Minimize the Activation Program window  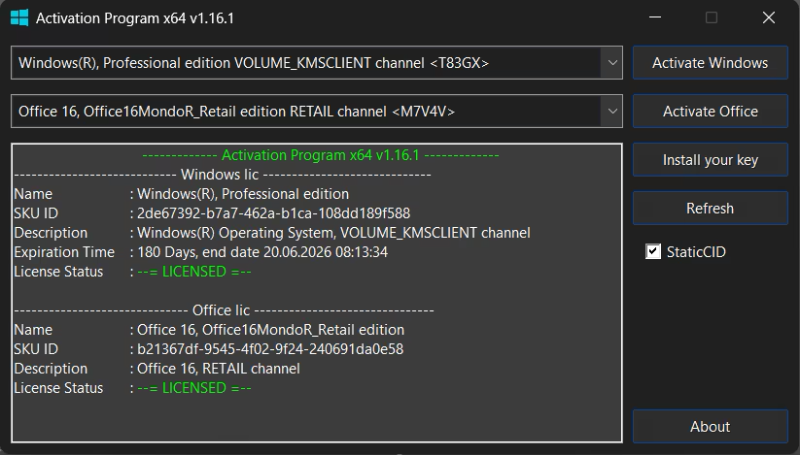click(655, 18)
